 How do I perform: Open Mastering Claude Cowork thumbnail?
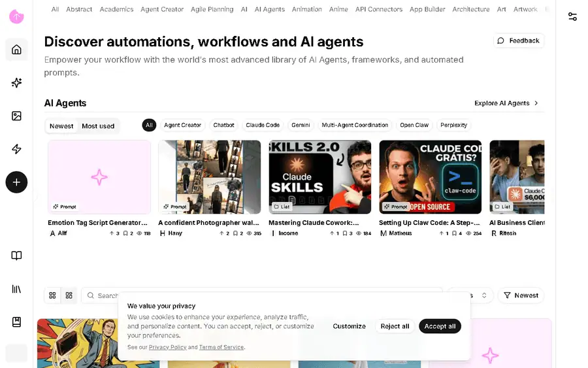(320, 177)
